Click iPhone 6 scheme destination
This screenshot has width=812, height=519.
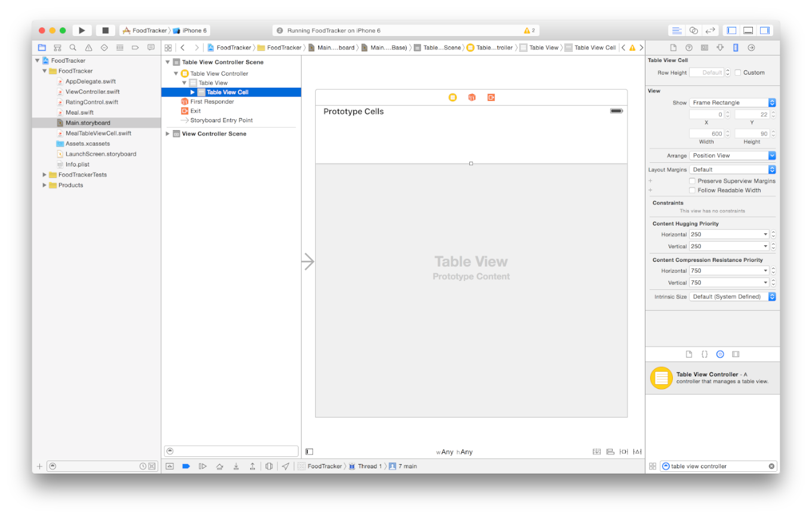pos(190,30)
